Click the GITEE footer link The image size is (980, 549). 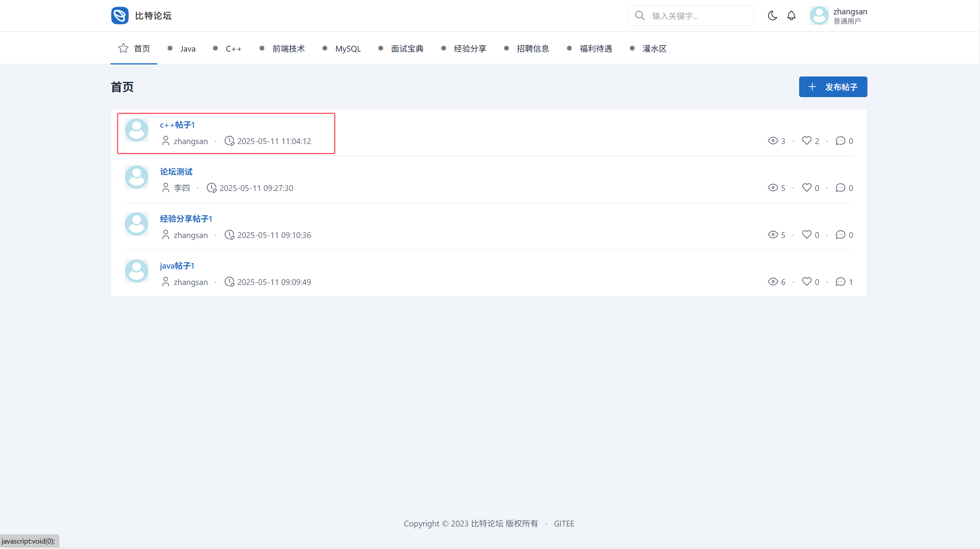[564, 523]
